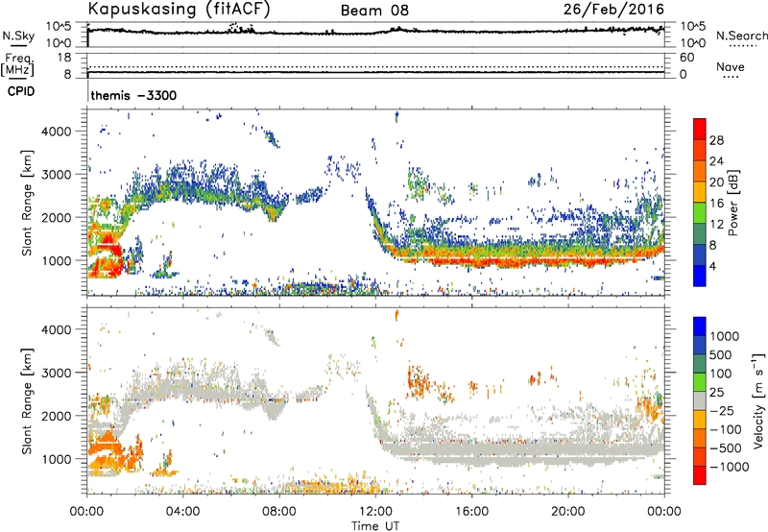
Task: Click the power panel 'Slant Range [km]' label
Action: (27, 203)
